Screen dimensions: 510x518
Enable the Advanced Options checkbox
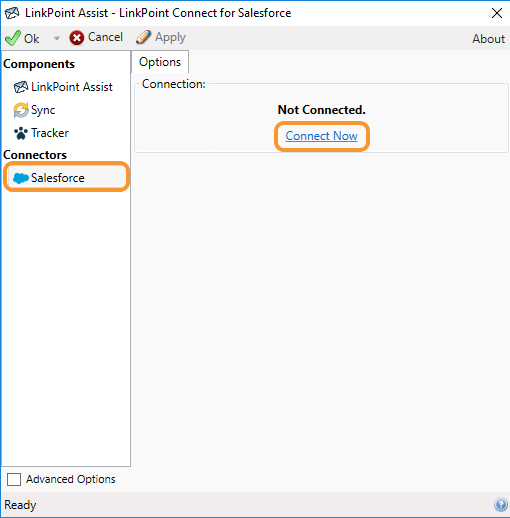tap(14, 479)
